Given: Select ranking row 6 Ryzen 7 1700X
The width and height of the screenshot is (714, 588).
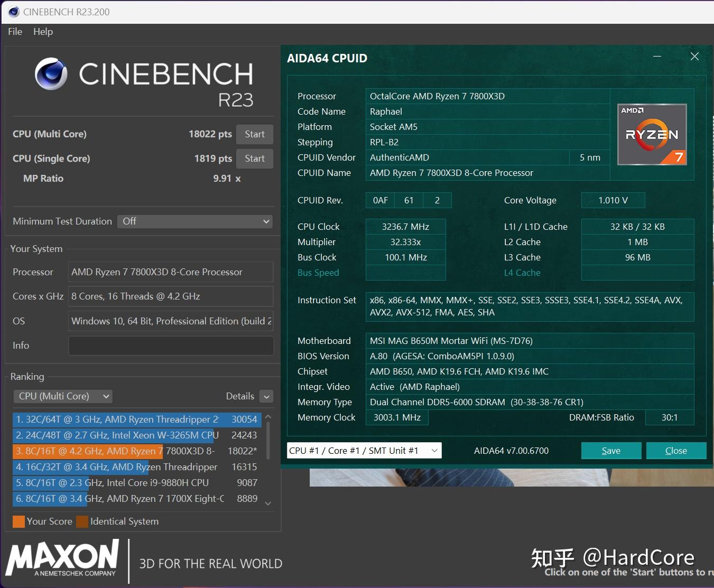Looking at the screenshot, I should click(137, 499).
